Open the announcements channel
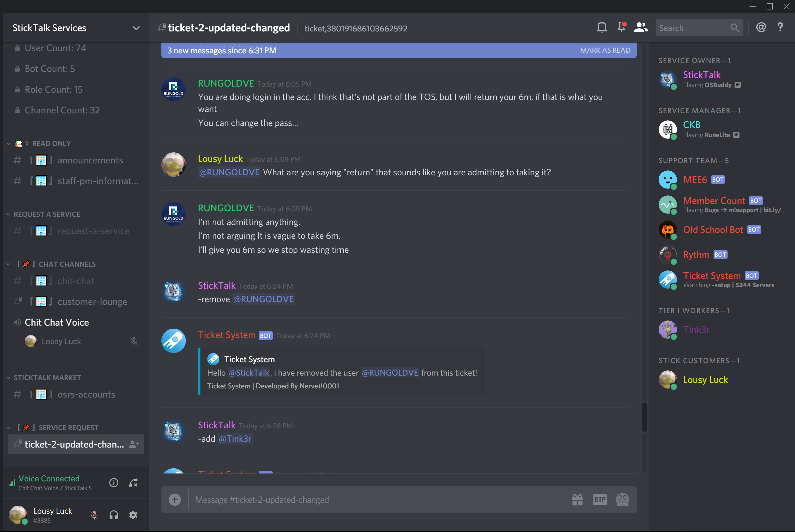The height and width of the screenshot is (532, 795). pyautogui.click(x=90, y=160)
